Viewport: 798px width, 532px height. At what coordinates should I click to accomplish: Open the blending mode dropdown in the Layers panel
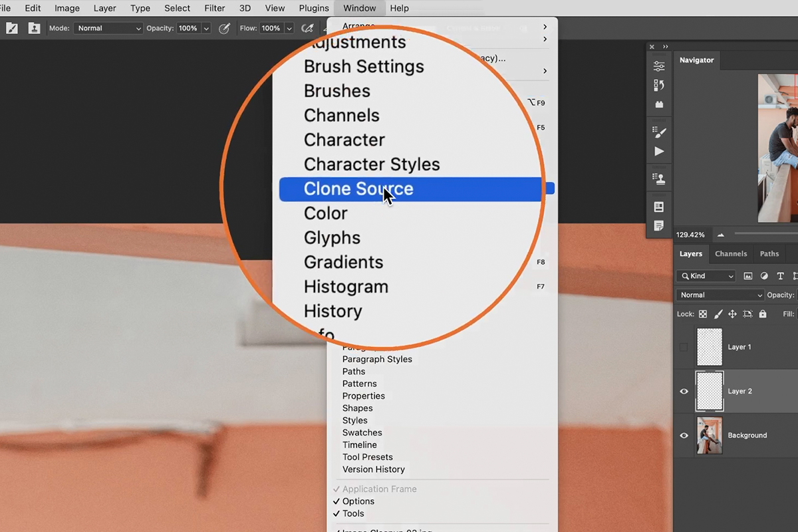click(720, 295)
